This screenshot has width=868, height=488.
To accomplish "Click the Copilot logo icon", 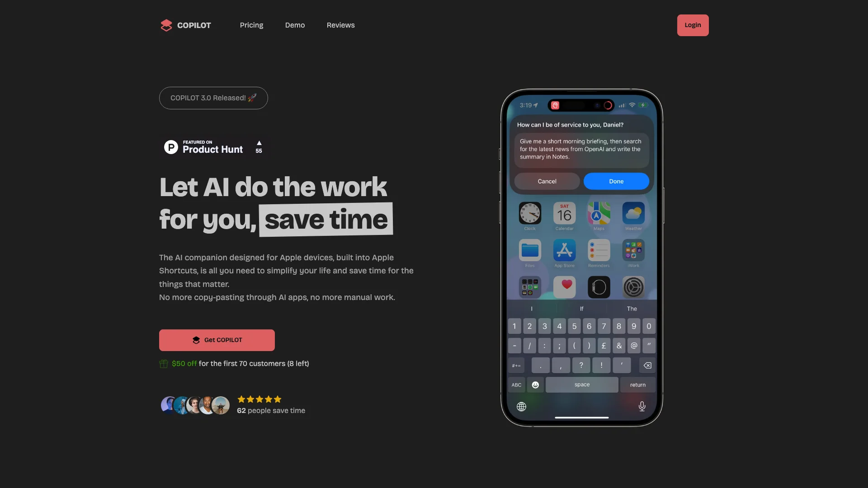I will 166,25.
